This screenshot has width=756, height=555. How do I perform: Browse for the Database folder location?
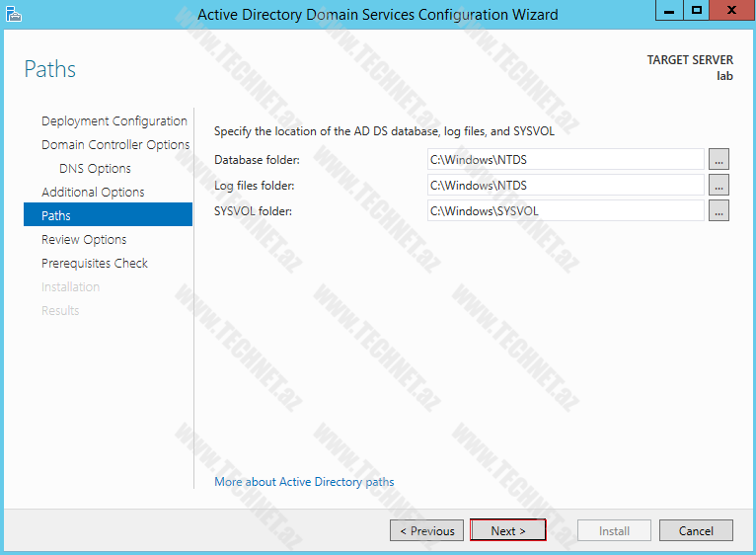[x=718, y=159]
